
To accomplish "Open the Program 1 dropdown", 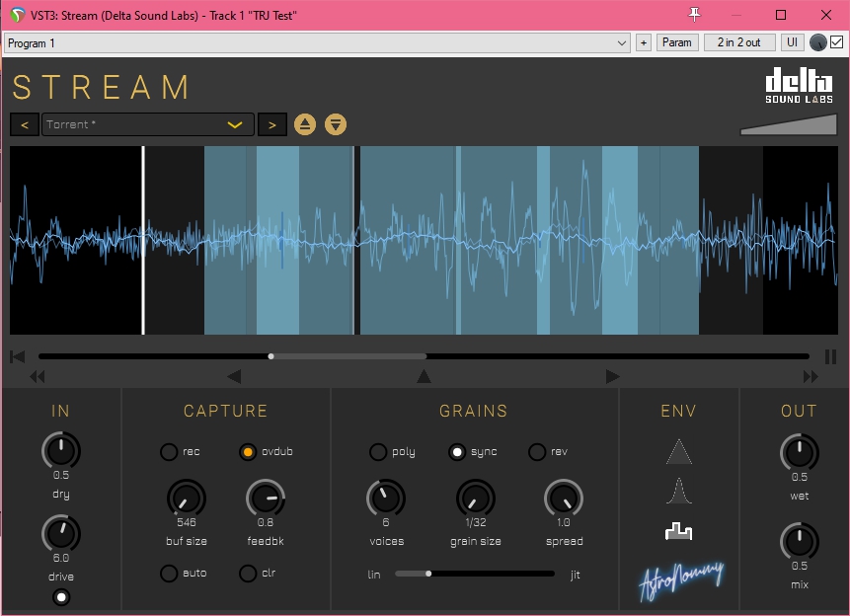I will click(x=317, y=42).
